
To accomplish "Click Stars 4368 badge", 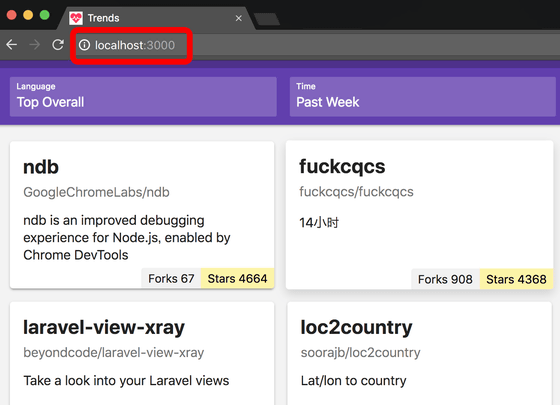I will 516,279.
